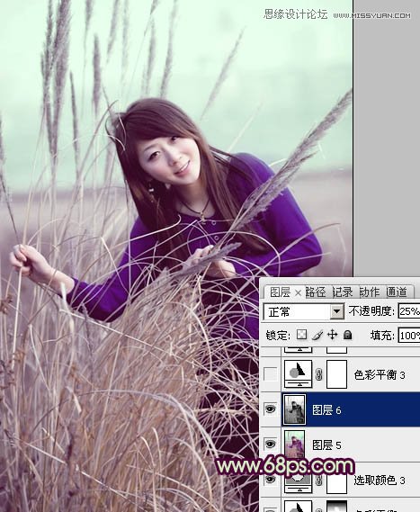420x512 pixels.
Task: Hide 图层 5 using its eye icon
Action: pyautogui.click(x=270, y=445)
